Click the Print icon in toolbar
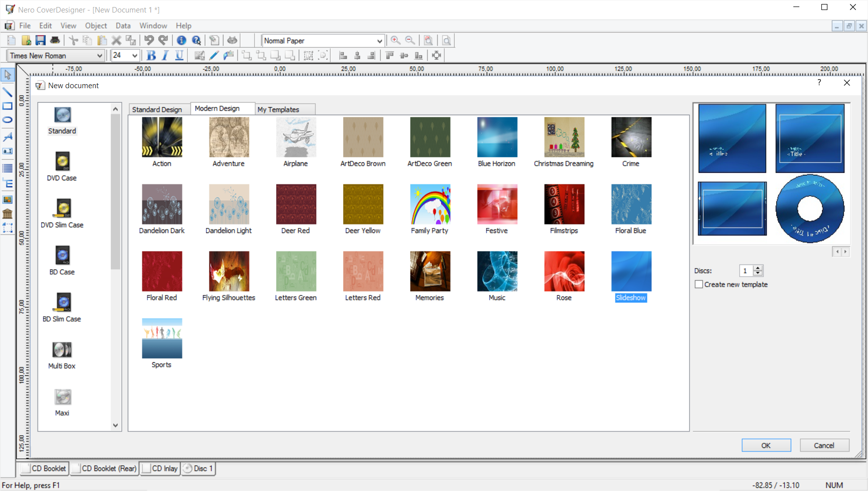Viewport: 868px width, 491px height. pyautogui.click(x=55, y=41)
